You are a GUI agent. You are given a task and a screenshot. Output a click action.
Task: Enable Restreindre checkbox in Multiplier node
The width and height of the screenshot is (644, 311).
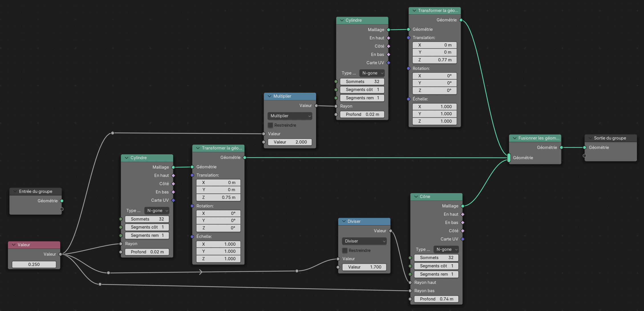pos(270,125)
